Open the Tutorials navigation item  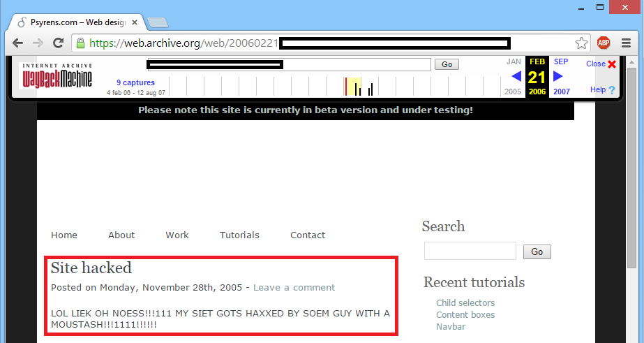coord(239,235)
